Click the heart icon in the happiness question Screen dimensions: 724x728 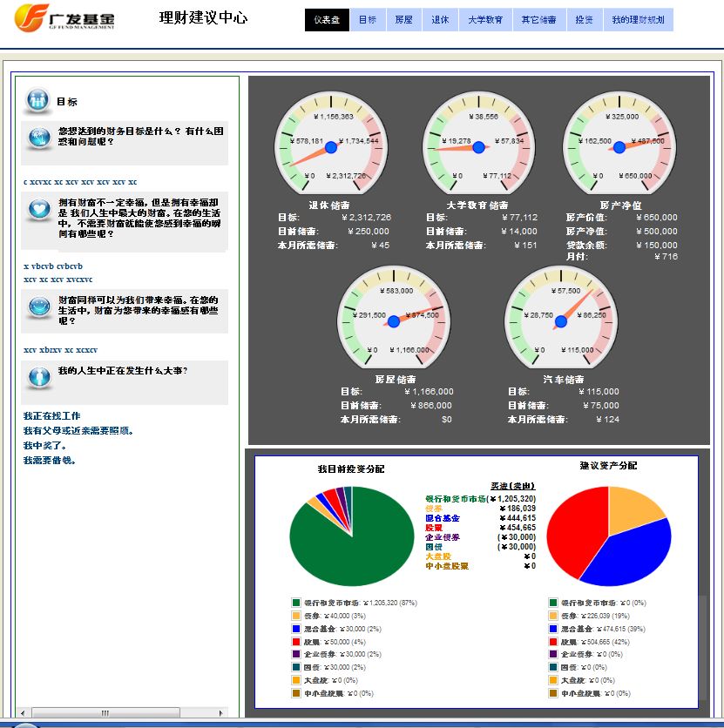coord(39,209)
